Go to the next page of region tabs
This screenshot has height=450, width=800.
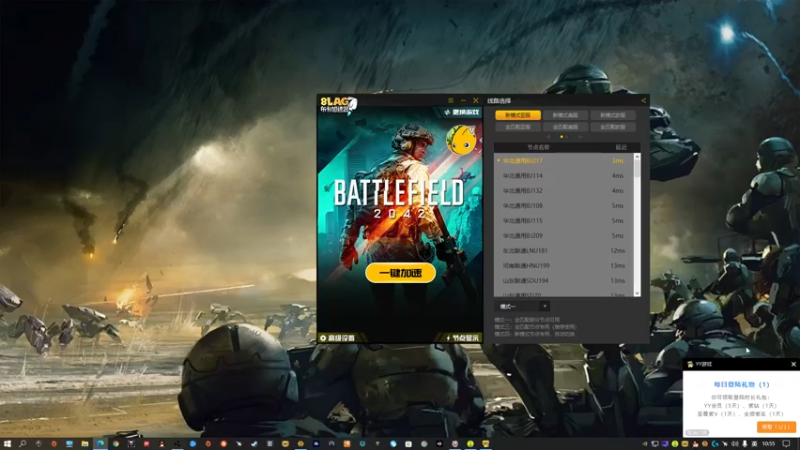580,137
